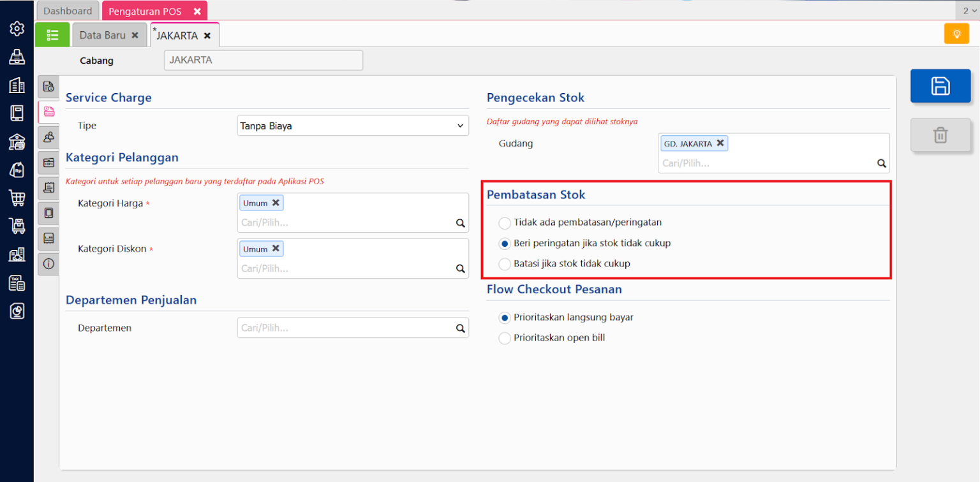Switch to the Dashboard tab

[68, 11]
